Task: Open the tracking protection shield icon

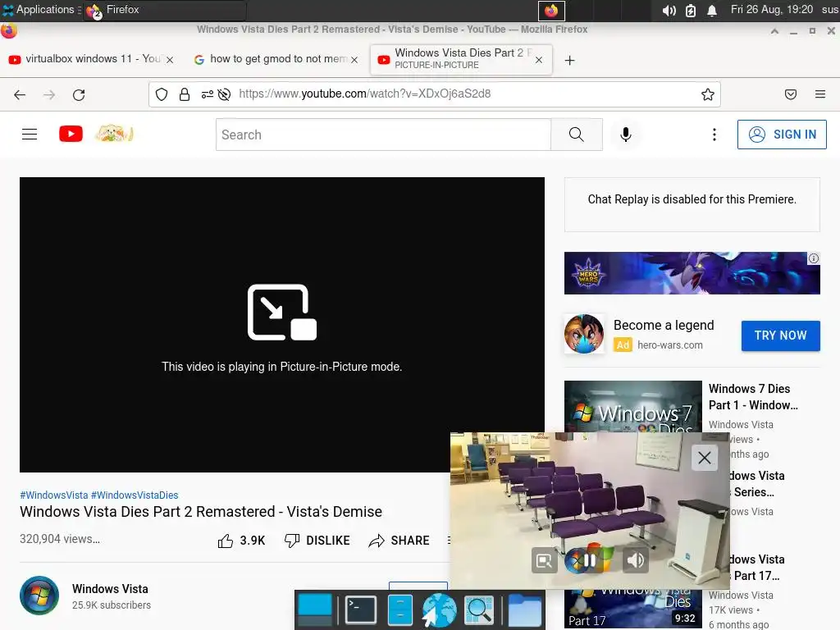Action: pyautogui.click(x=162, y=95)
